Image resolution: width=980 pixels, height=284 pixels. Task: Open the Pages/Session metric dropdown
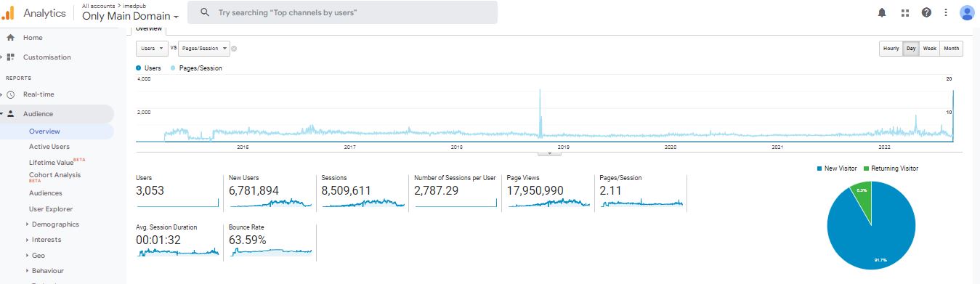(x=204, y=49)
